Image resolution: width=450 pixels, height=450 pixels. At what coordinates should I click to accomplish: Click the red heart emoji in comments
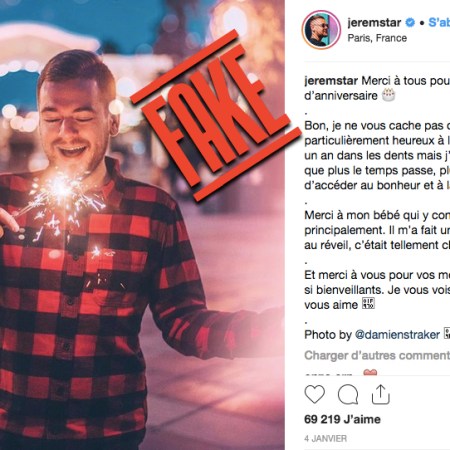pyautogui.click(x=370, y=372)
